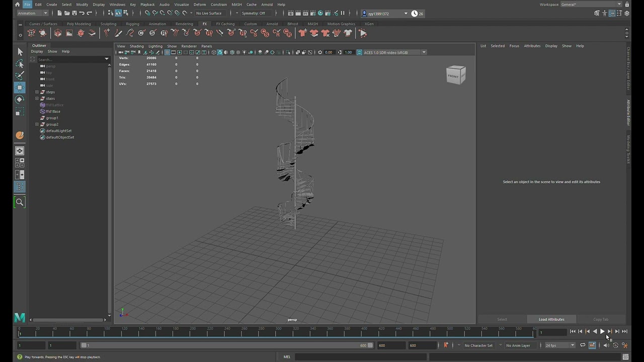Image resolution: width=644 pixels, height=362 pixels.
Task: Click the clock icon next to 26
Action: (x=414, y=14)
